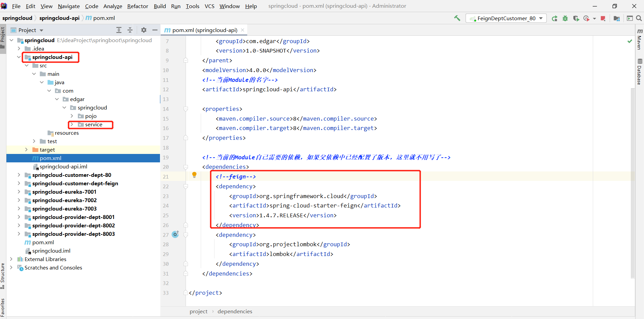Click the red Stop button icon
The height and width of the screenshot is (319, 644).
pyautogui.click(x=603, y=18)
